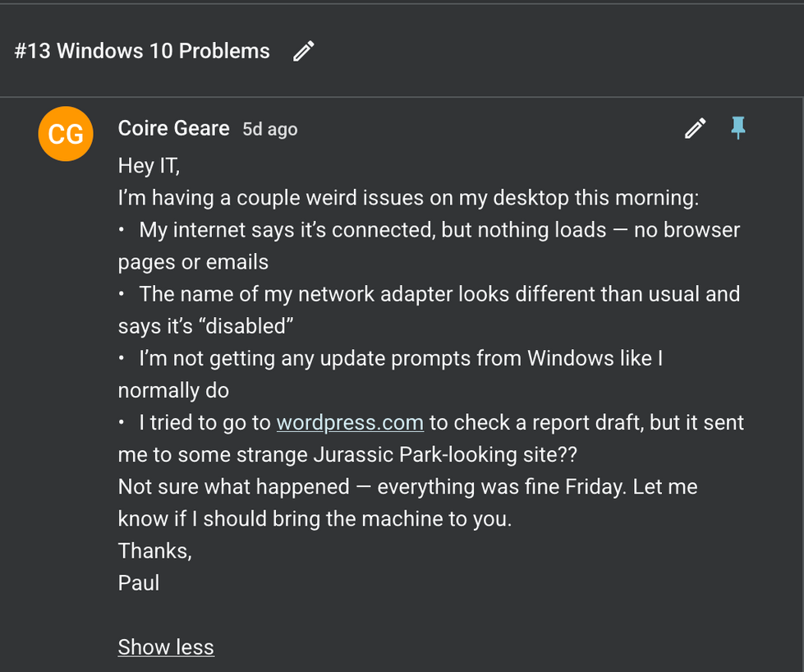Click the Thanks sign-off line
Viewport: 804px width, 672px height.
154,550
